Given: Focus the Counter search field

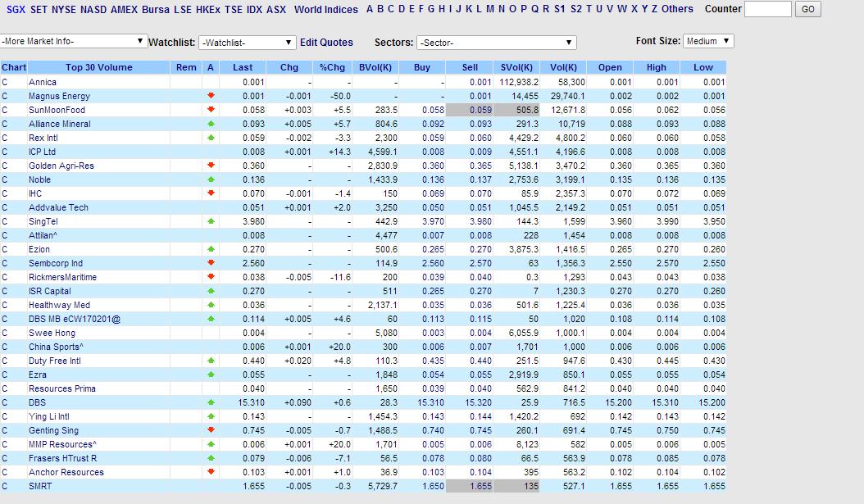Looking at the screenshot, I should 767,9.
